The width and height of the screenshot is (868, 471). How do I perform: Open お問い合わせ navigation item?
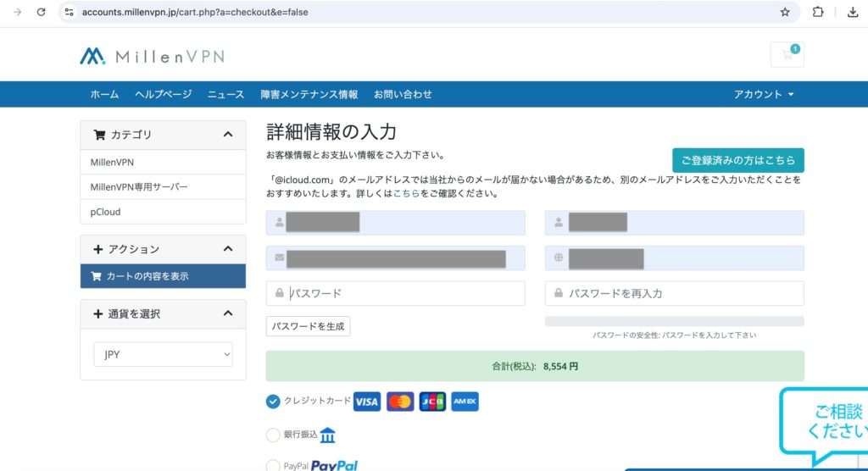(x=403, y=94)
